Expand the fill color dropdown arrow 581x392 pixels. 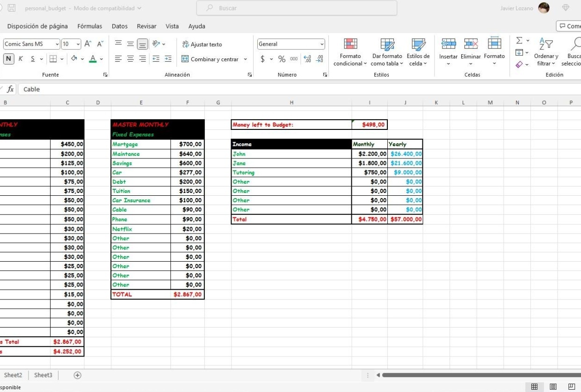pos(82,59)
